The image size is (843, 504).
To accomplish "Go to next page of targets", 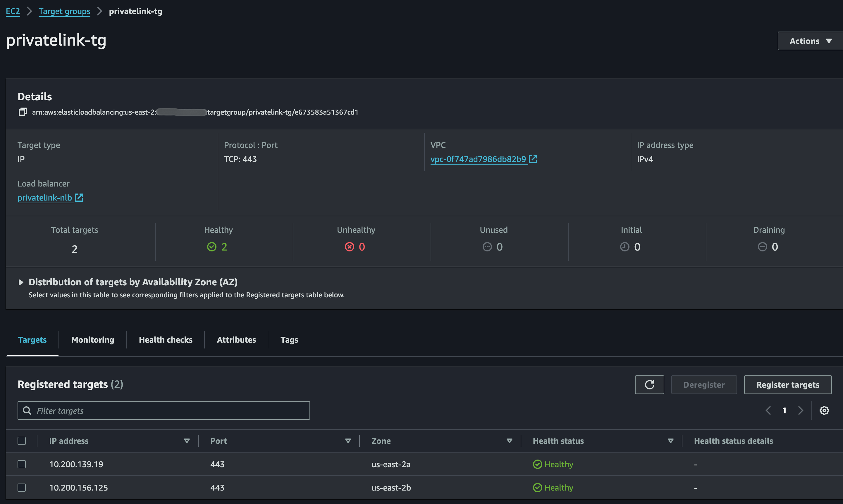I will pos(801,410).
